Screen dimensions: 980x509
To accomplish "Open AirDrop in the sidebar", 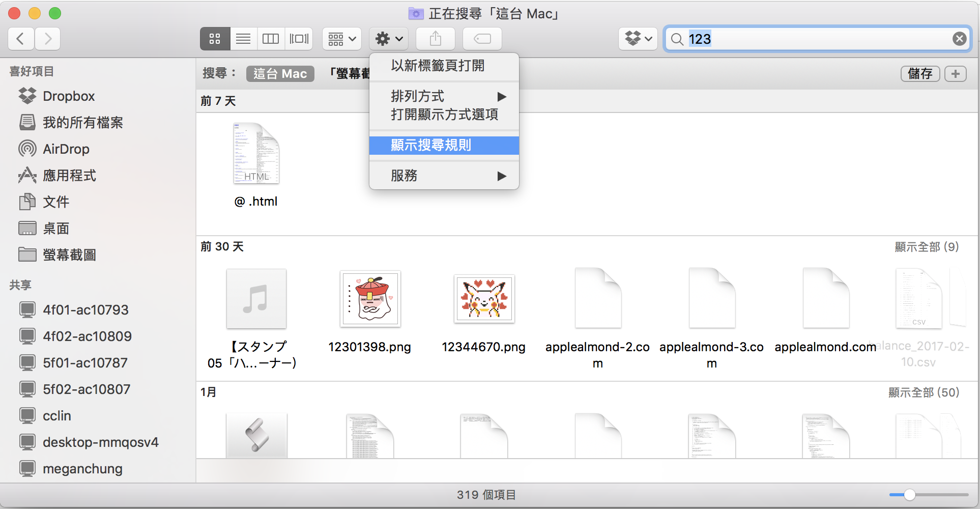I will click(x=66, y=149).
